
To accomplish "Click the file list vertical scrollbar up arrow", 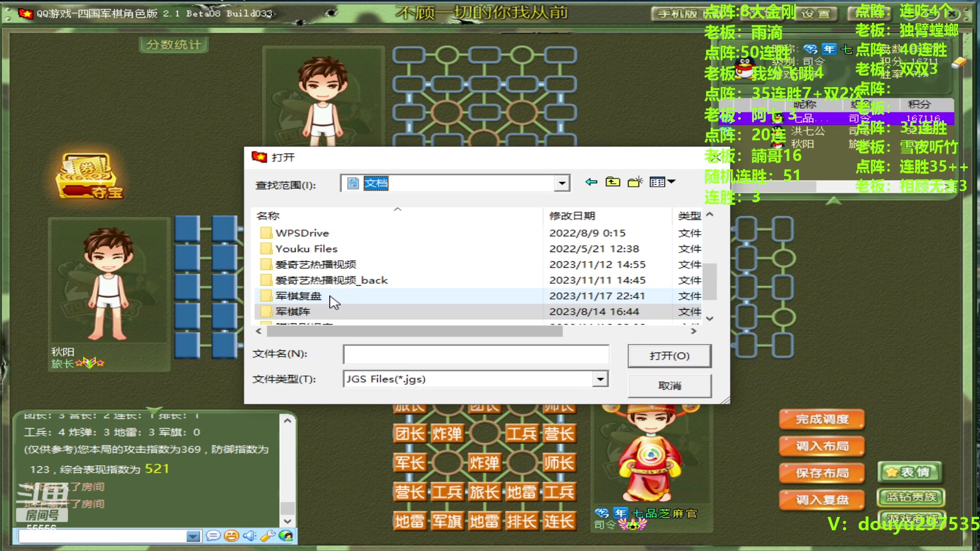I will pos(709,215).
